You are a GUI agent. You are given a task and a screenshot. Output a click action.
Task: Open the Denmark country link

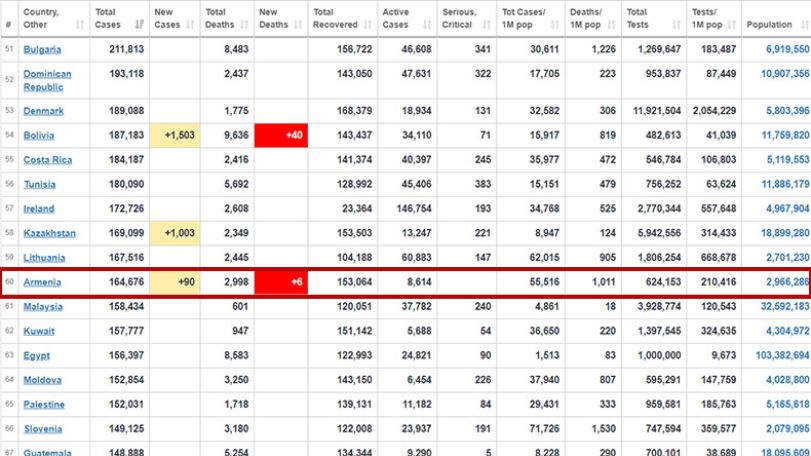[x=43, y=111]
